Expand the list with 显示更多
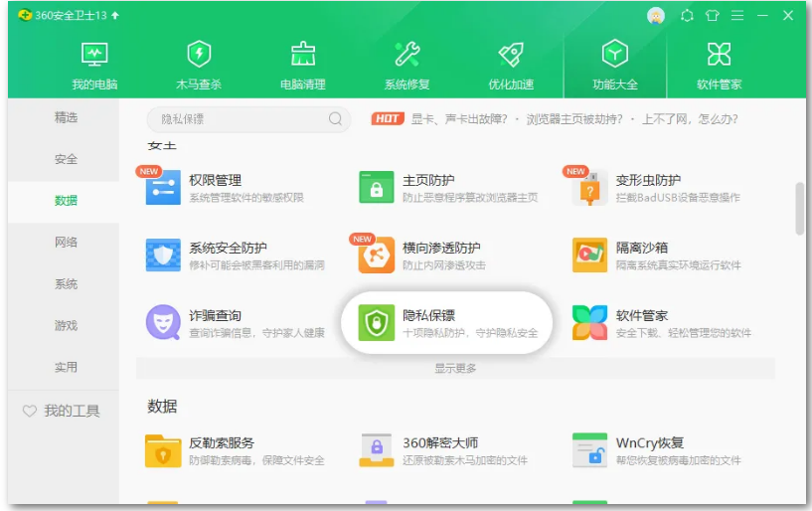812x511 pixels. pyautogui.click(x=455, y=368)
